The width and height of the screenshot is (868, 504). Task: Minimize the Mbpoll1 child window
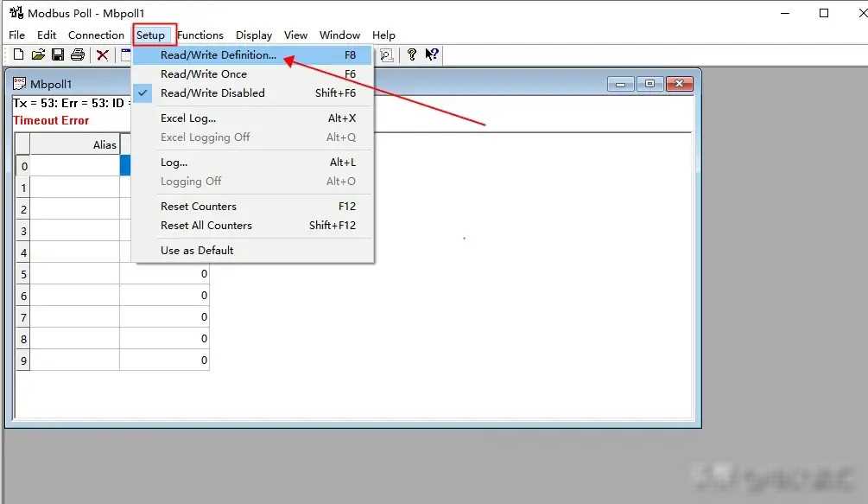(x=620, y=84)
